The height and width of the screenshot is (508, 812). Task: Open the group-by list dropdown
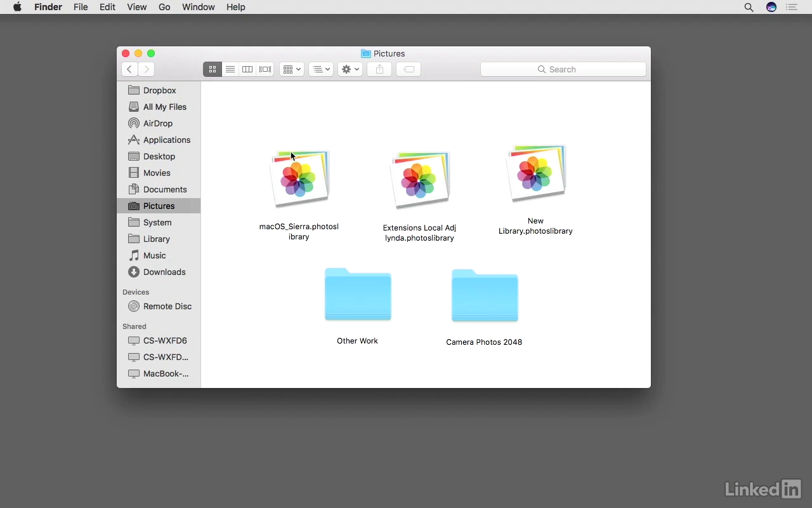click(321, 69)
